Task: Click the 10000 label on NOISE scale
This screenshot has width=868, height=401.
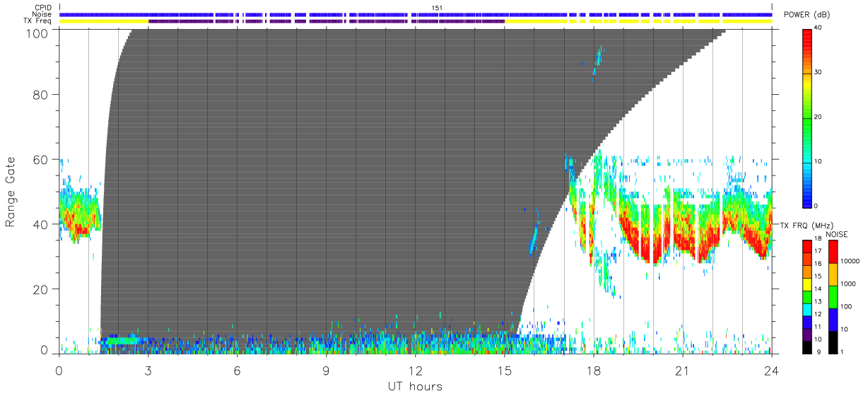Action: (851, 262)
